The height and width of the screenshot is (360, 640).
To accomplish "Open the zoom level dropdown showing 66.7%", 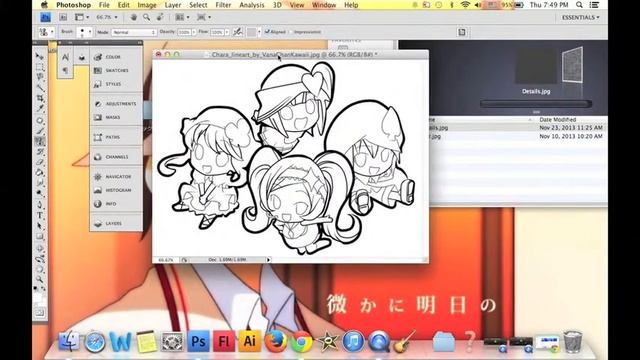I will point(107,17).
